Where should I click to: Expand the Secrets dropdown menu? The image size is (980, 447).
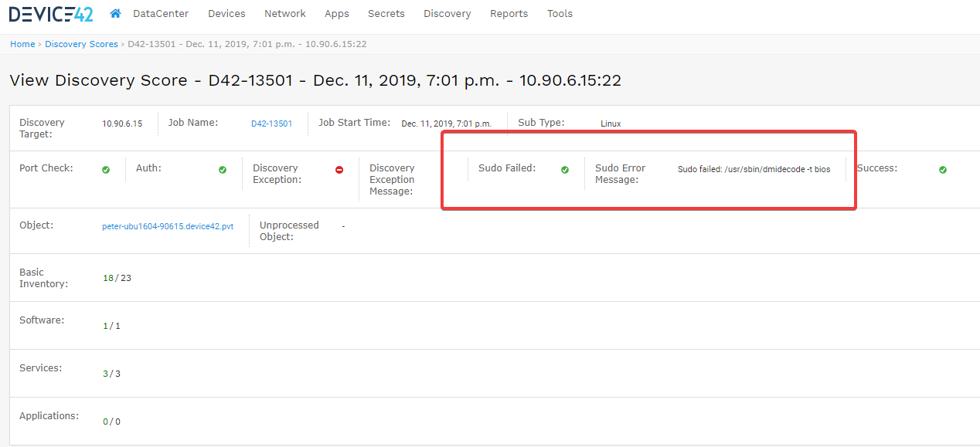tap(386, 14)
